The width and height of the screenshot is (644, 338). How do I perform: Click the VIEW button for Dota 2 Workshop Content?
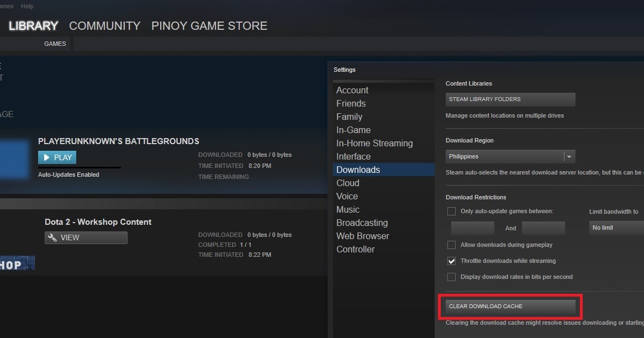86,238
